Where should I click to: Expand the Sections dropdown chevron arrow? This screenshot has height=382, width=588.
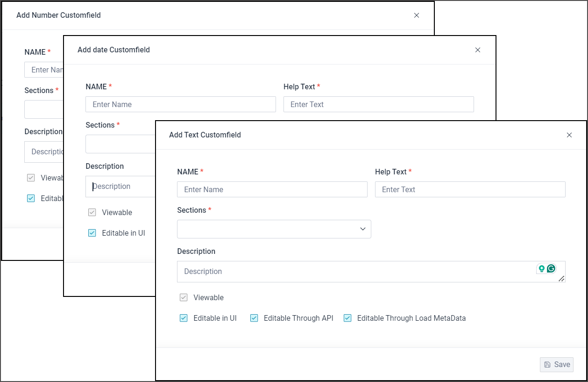pyautogui.click(x=362, y=229)
